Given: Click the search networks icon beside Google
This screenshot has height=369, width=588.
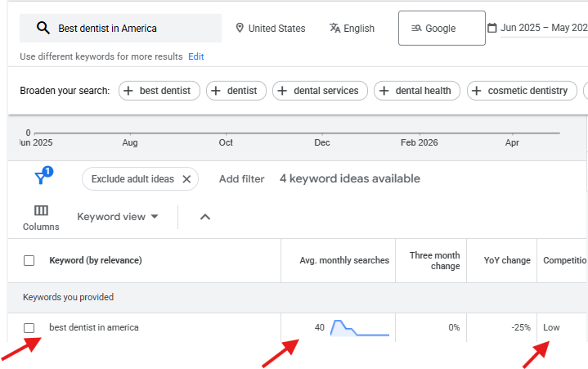Looking at the screenshot, I should coord(416,28).
